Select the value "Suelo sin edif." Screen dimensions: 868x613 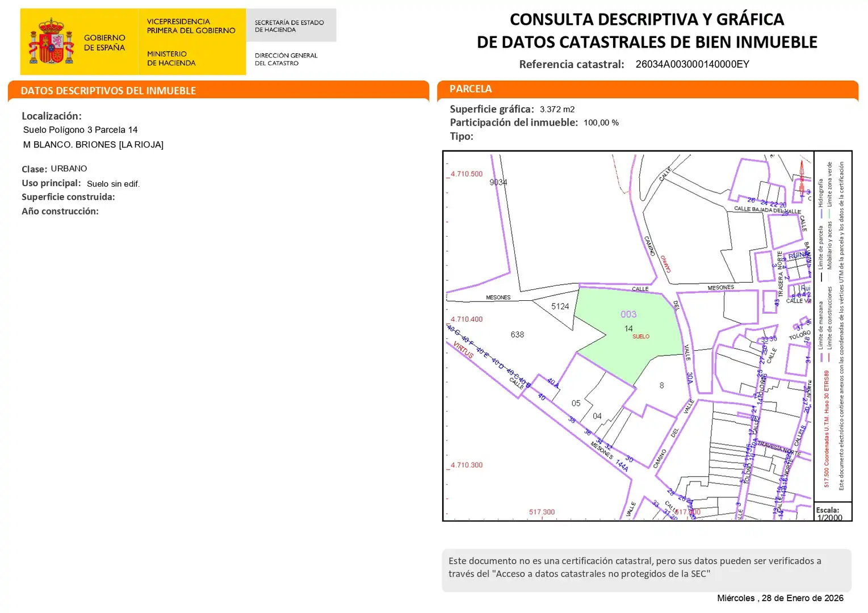(113, 184)
